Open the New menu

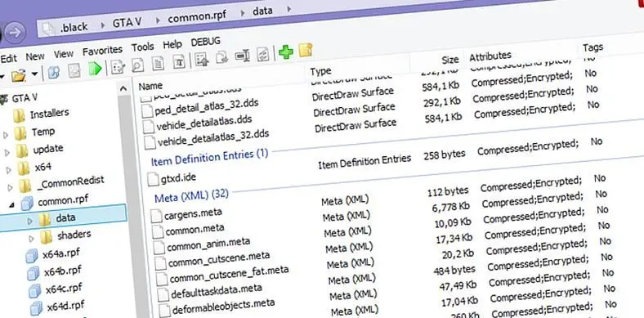click(x=35, y=56)
